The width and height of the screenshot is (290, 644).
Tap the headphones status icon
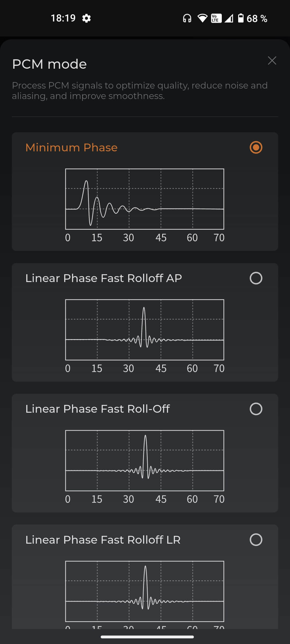[x=187, y=18]
